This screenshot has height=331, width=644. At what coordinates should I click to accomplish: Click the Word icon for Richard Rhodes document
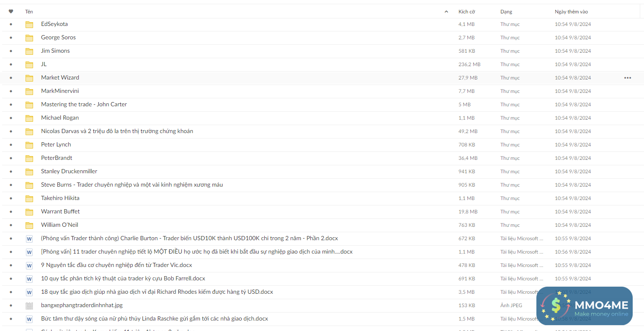29,293
